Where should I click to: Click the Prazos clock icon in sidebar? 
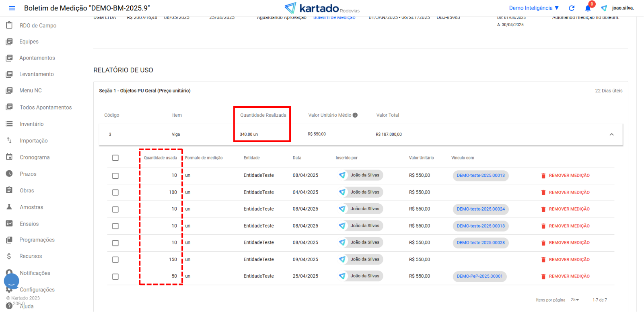pos(9,174)
